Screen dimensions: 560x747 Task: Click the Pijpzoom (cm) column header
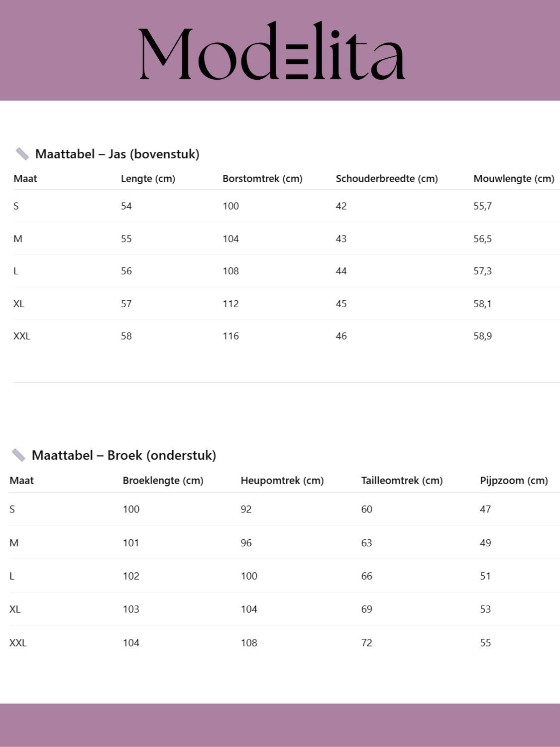[x=514, y=481]
